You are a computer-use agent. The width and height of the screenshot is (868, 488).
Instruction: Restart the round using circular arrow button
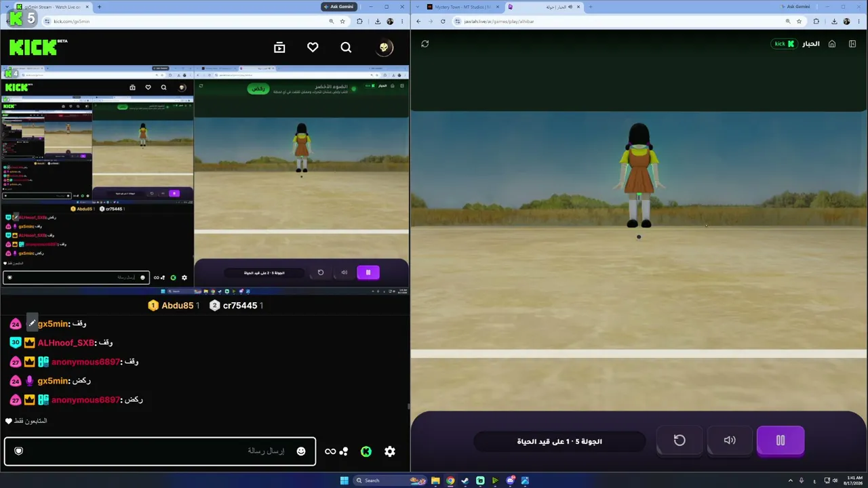click(x=679, y=441)
